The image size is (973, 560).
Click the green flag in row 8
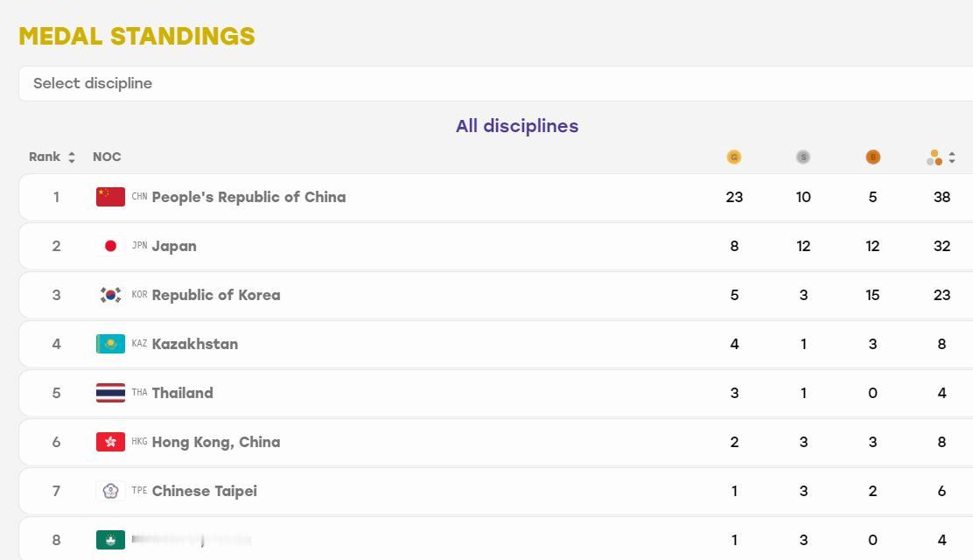point(110,540)
